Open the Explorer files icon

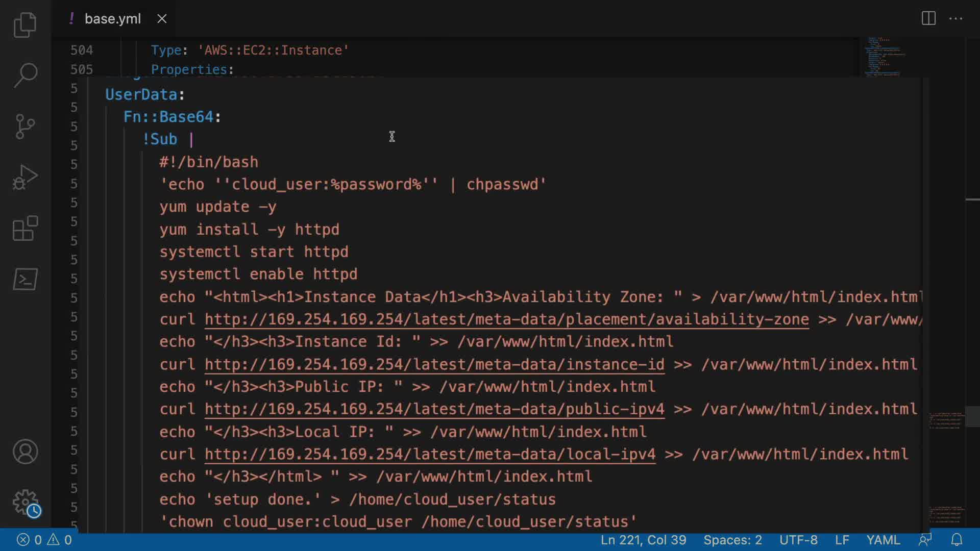(x=25, y=24)
